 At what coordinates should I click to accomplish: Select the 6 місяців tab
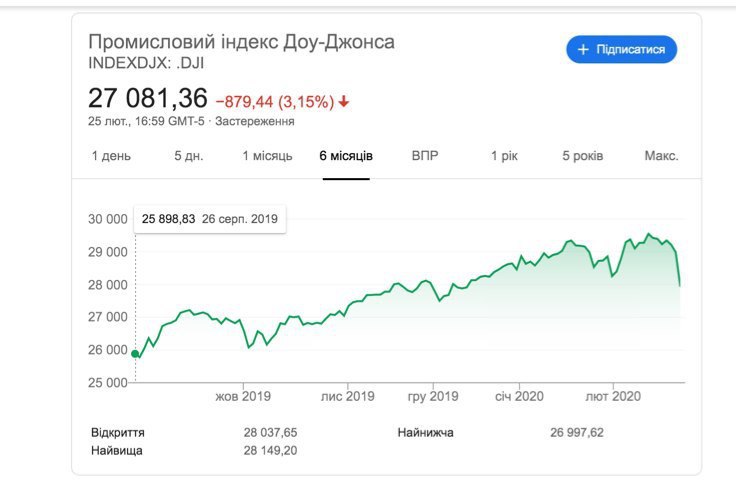click(x=346, y=156)
